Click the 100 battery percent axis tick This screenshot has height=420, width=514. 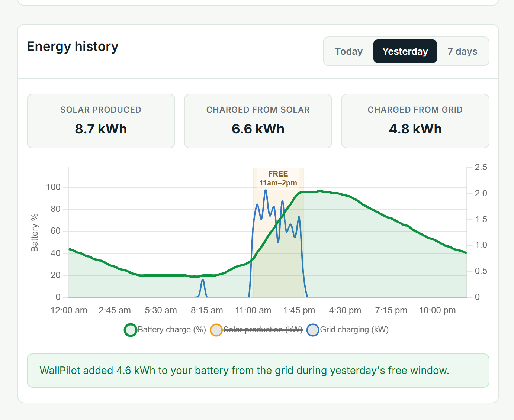(x=53, y=187)
